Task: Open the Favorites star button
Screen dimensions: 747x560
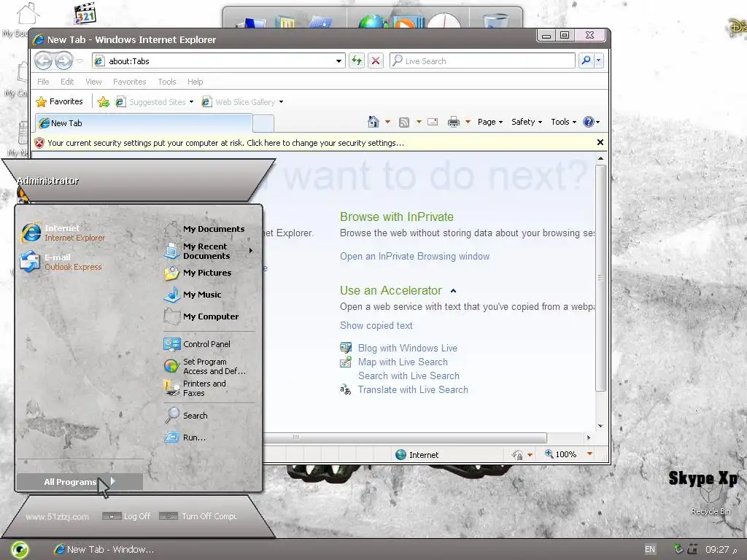Action: 60,101
